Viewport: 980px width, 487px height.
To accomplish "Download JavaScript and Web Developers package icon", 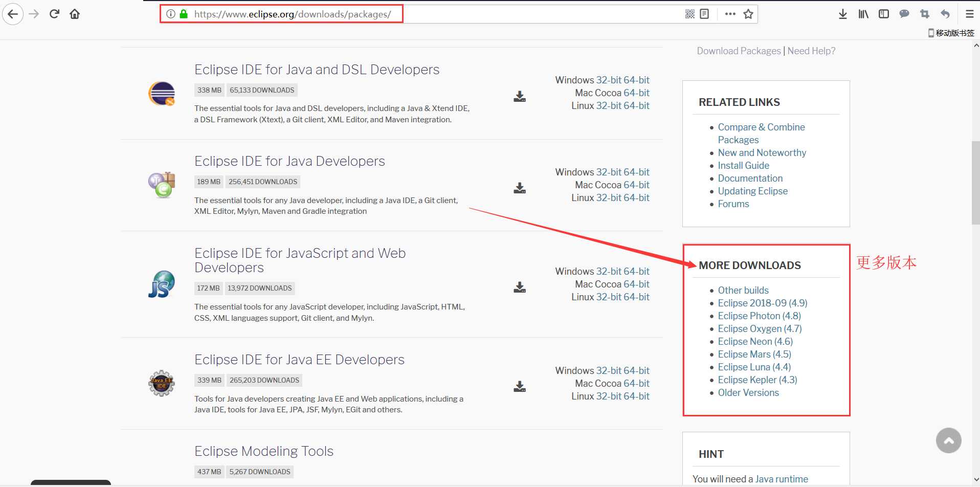I will (520, 287).
